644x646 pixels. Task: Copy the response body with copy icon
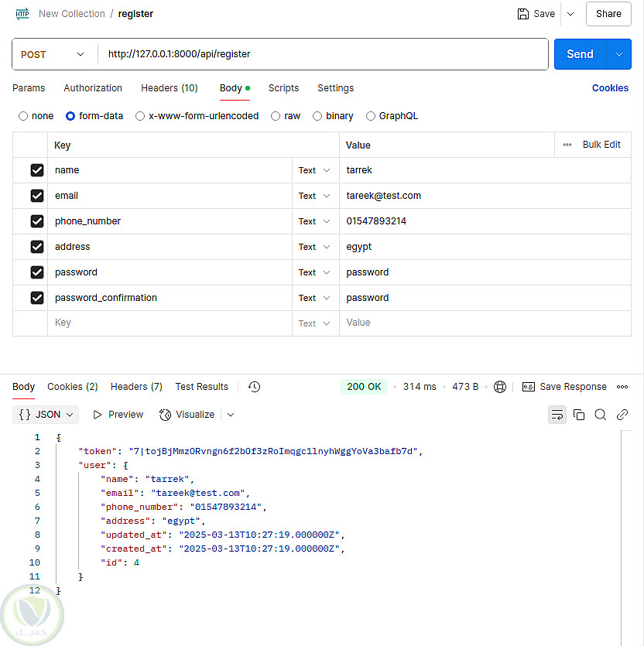(579, 415)
